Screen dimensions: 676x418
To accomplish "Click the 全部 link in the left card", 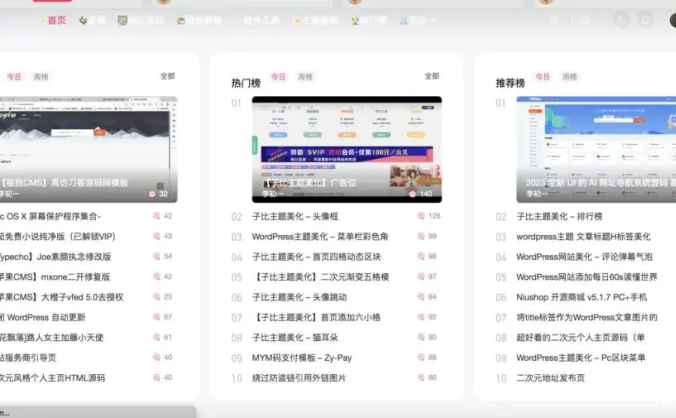I will pyautogui.click(x=168, y=76).
